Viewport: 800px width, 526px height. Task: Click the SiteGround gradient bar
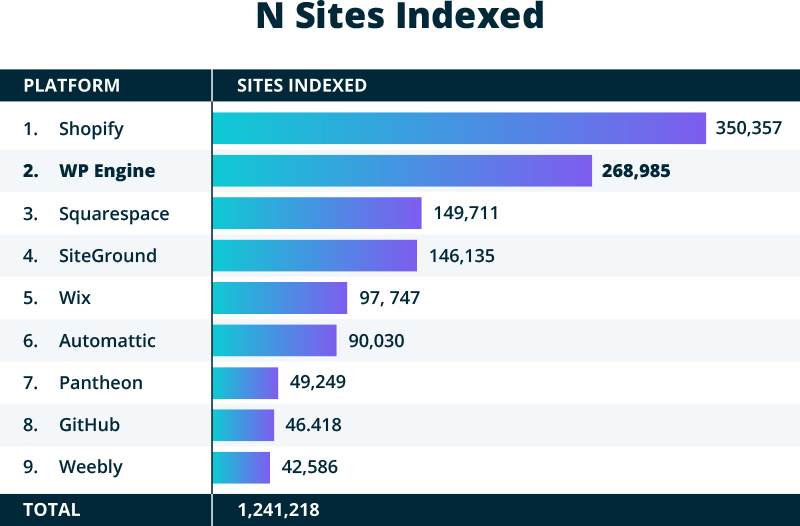pyautogui.click(x=315, y=256)
